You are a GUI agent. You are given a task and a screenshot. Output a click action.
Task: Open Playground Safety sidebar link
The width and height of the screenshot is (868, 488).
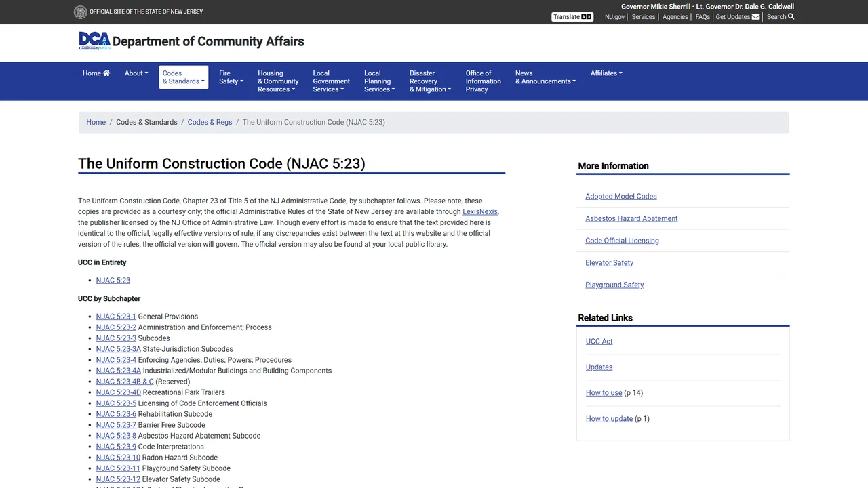coord(614,285)
